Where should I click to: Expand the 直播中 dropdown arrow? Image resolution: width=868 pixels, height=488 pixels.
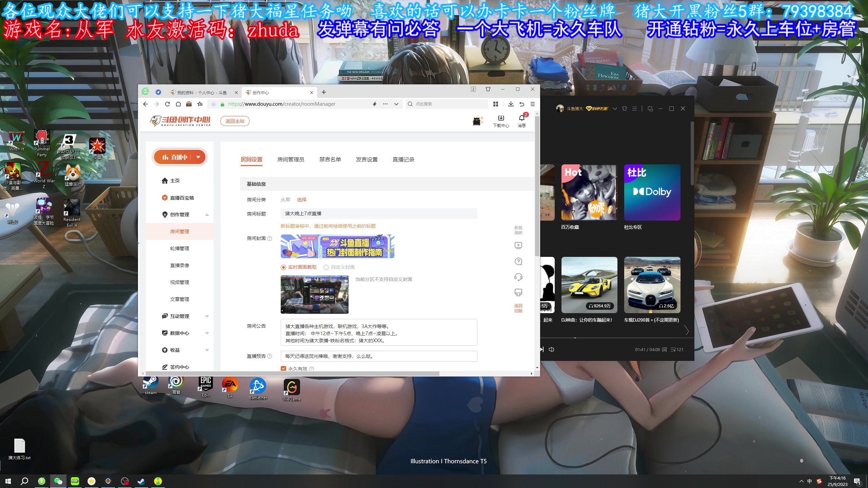coord(198,157)
